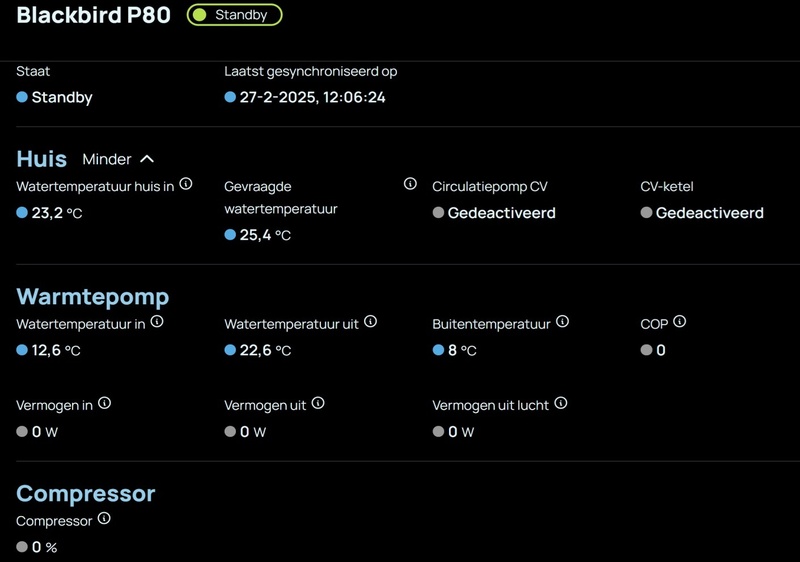Click info icon next to Watertemperatuur uit

click(x=371, y=322)
